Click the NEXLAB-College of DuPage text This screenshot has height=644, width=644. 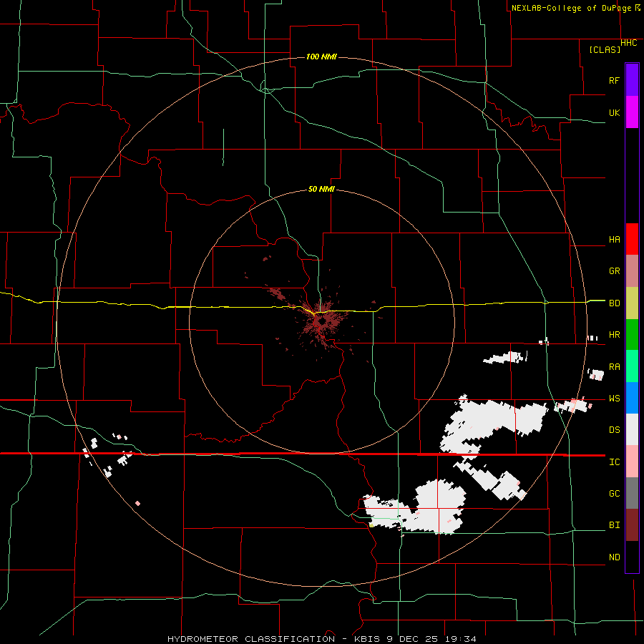coord(572,8)
